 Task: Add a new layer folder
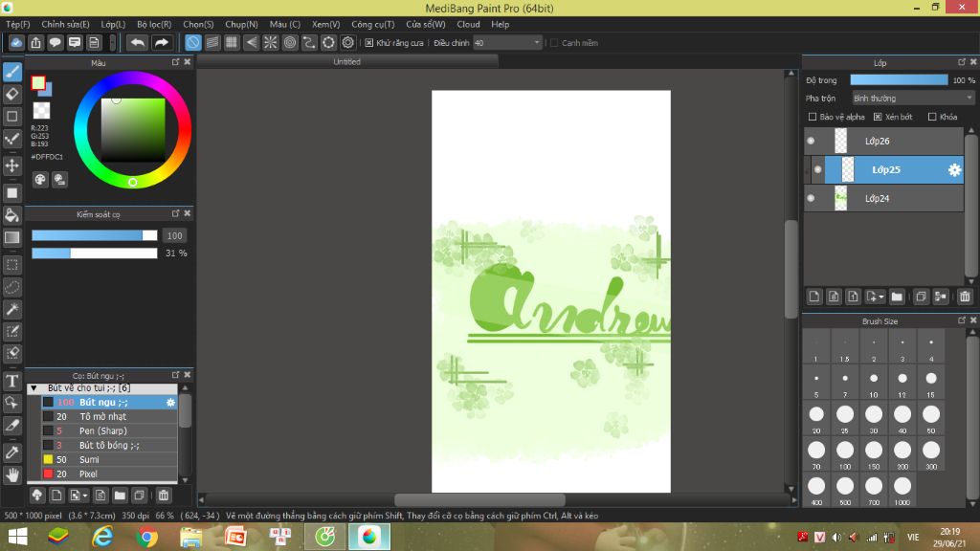(x=897, y=297)
